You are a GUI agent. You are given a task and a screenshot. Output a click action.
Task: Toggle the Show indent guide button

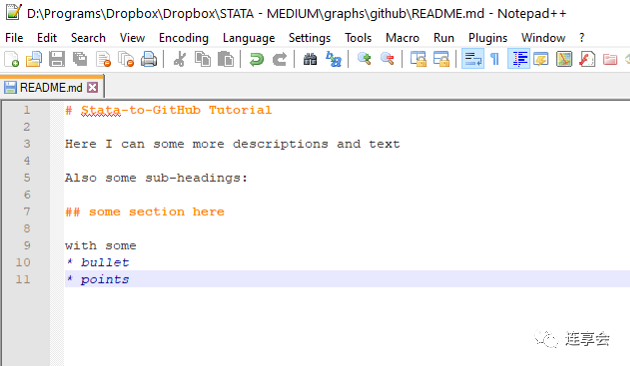tap(519, 59)
